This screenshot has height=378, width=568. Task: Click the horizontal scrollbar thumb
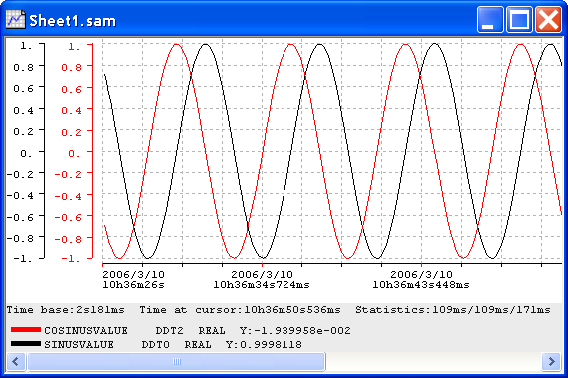click(x=176, y=361)
